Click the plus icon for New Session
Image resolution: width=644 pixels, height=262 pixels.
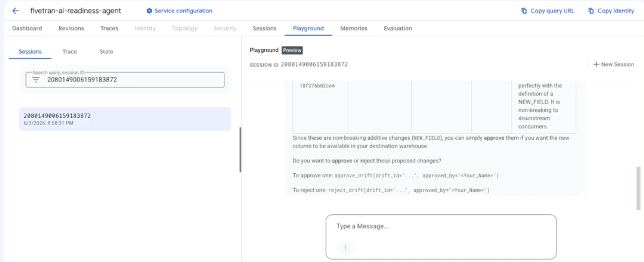[596, 64]
